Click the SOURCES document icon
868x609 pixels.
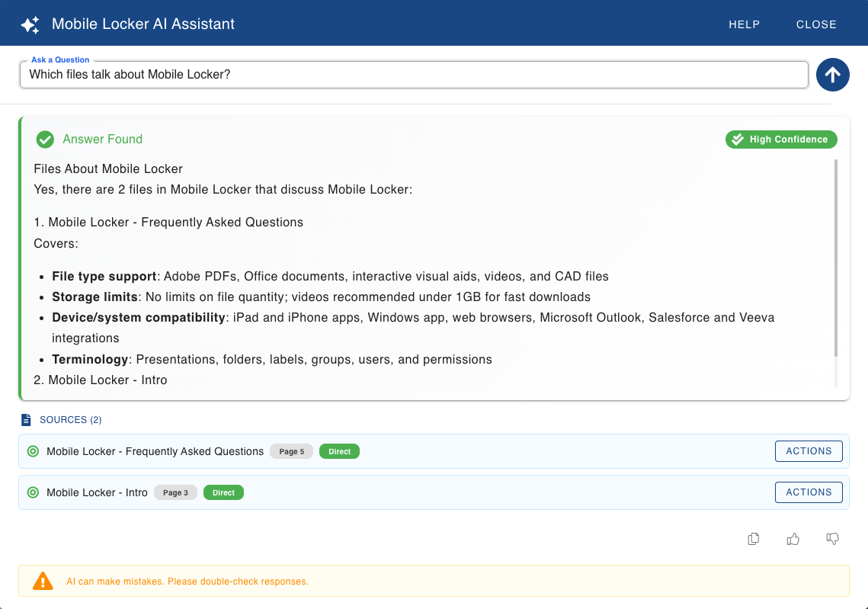click(26, 420)
